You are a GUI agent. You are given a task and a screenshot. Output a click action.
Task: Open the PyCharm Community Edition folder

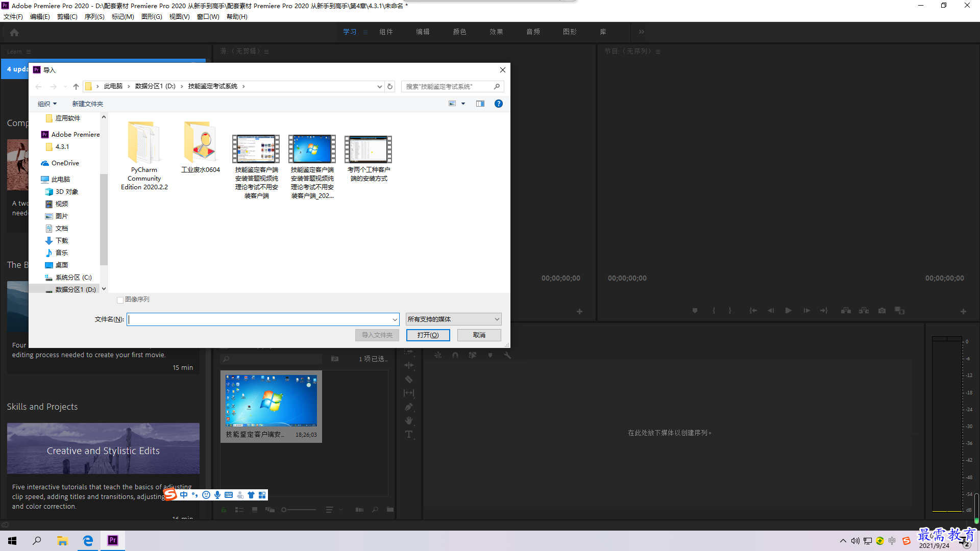[x=144, y=156]
